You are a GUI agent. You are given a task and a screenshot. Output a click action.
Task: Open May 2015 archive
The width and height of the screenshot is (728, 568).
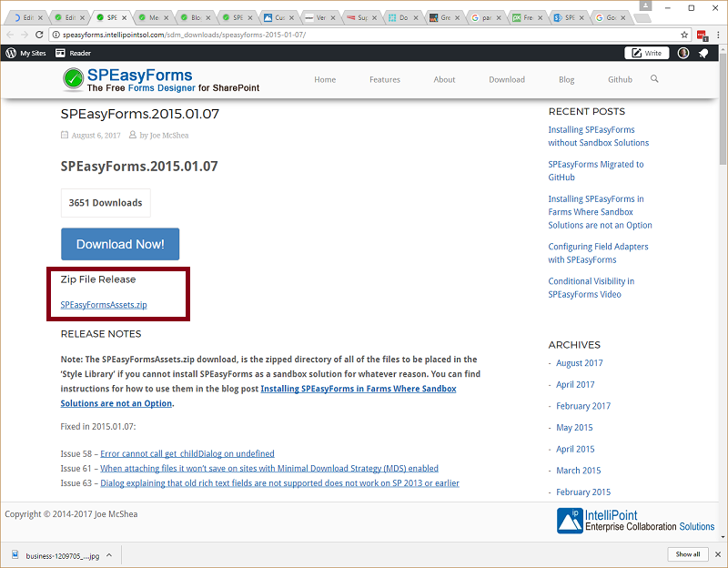(574, 427)
